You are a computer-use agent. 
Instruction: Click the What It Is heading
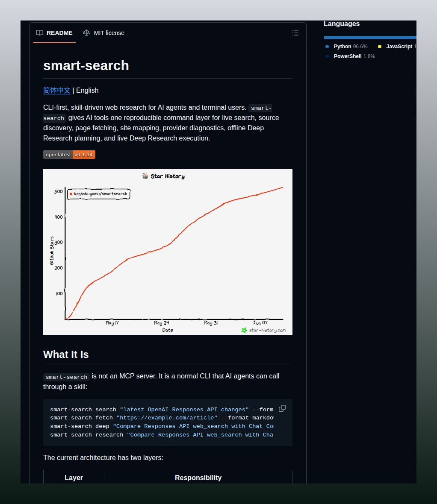[66, 355]
